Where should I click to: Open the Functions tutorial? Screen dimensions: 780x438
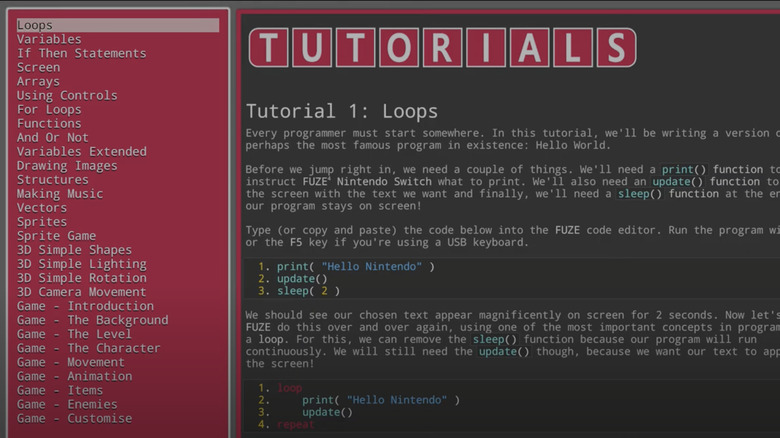(49, 123)
